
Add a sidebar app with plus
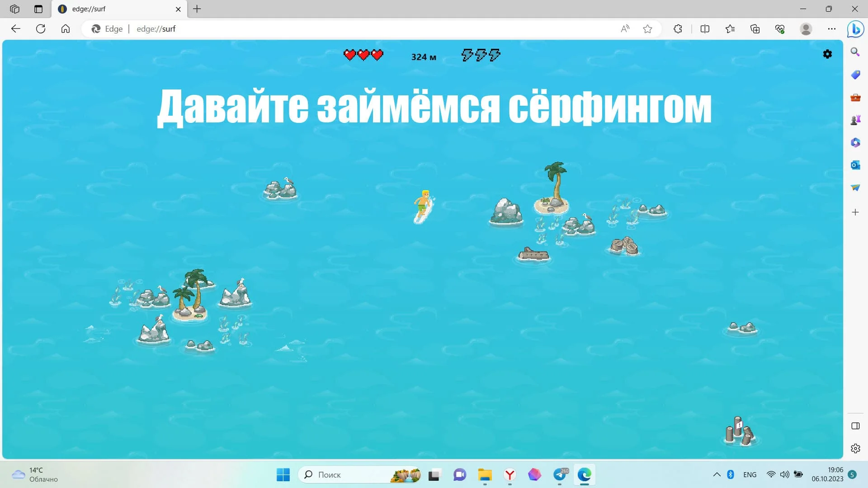click(855, 212)
